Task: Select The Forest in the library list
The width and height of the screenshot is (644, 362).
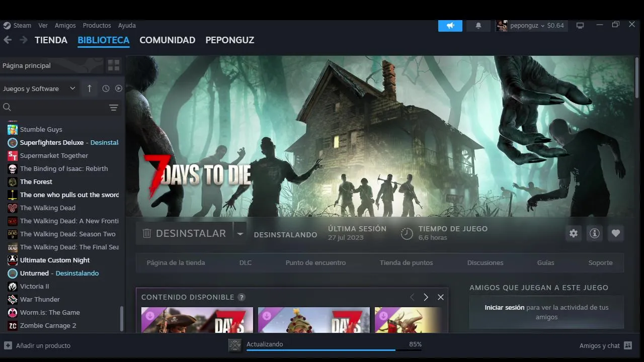Action: 36,182
